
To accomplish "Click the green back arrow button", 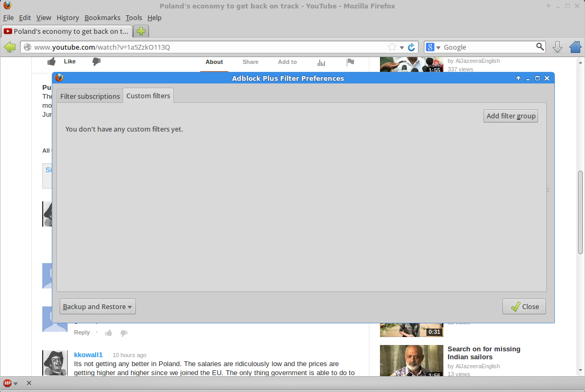I will click(10, 47).
